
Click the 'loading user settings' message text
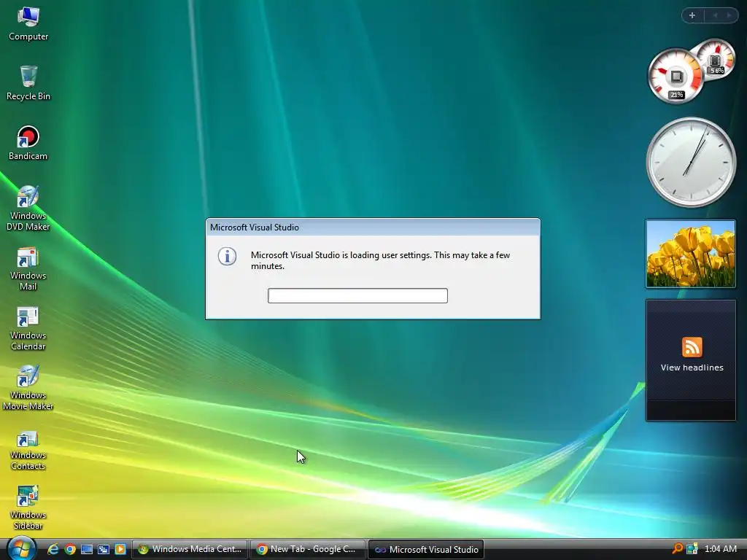(380, 260)
